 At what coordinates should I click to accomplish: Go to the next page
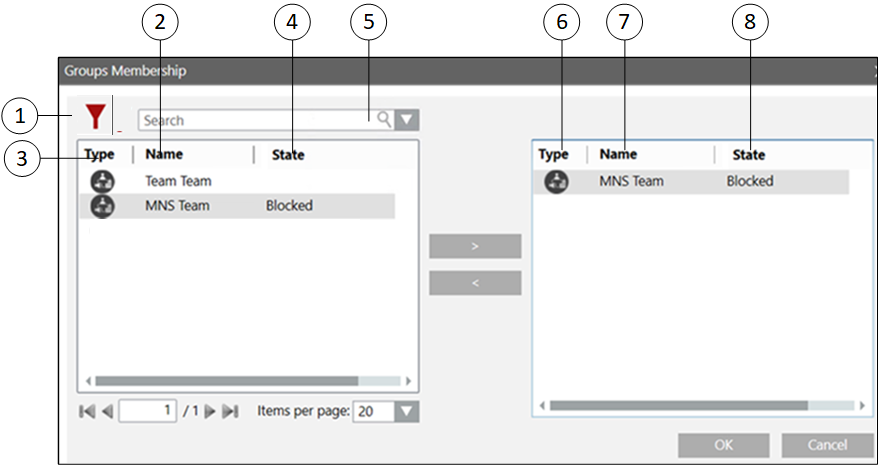(210, 411)
